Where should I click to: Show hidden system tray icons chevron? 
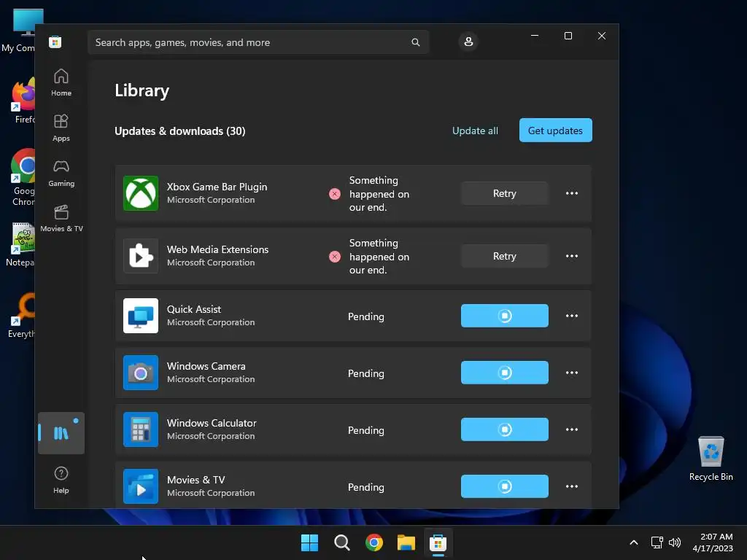634,542
